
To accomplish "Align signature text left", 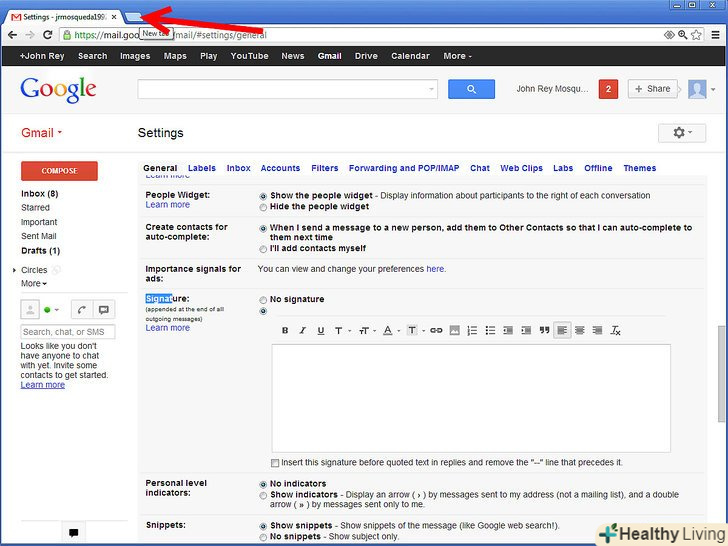I will [x=562, y=331].
